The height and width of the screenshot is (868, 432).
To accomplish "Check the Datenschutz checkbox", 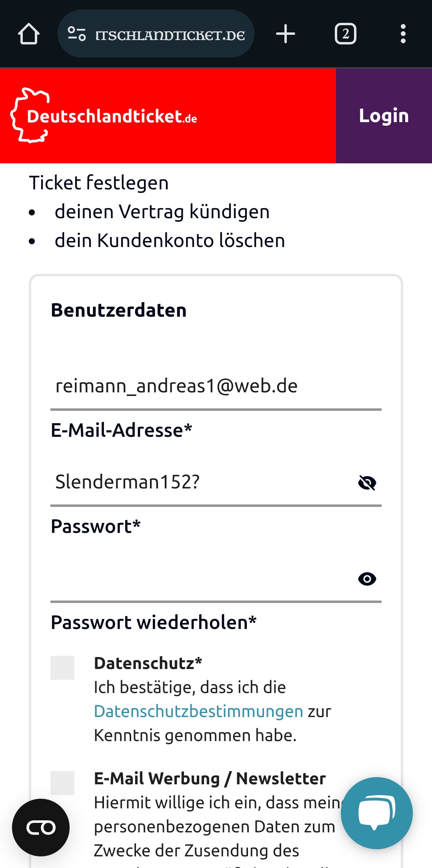I will [62, 668].
